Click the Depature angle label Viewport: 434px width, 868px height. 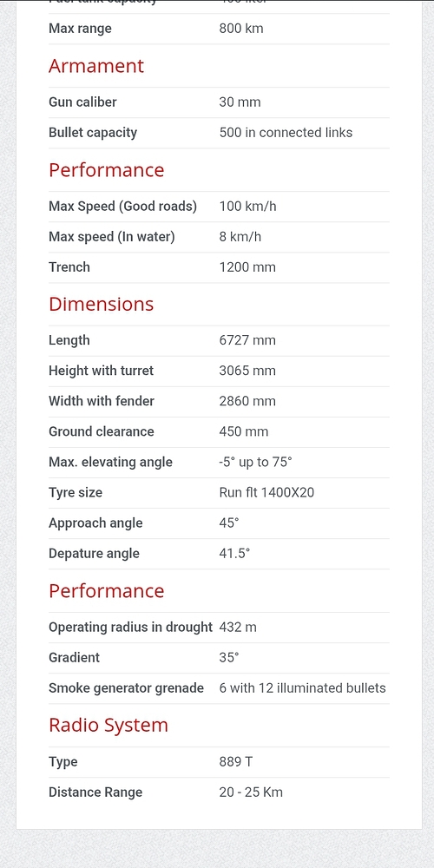point(94,554)
